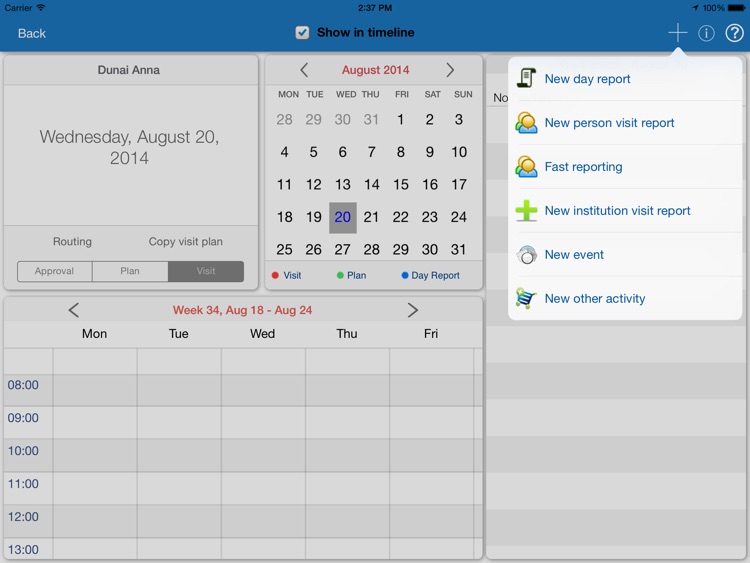The height and width of the screenshot is (563, 750).
Task: Open Routing
Action: (72, 242)
